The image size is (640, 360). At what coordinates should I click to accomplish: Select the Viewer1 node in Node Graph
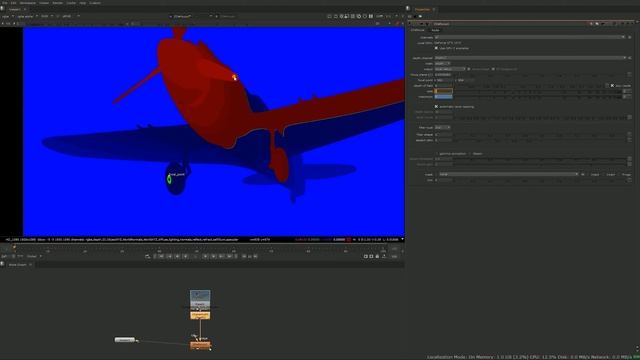124,340
